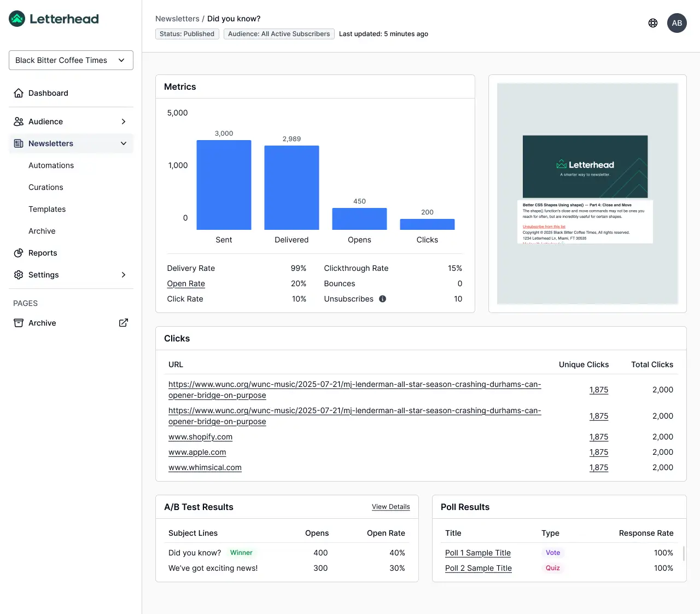Collapse the Newsletters sidebar section
This screenshot has width=700, height=614.
pyautogui.click(x=123, y=143)
